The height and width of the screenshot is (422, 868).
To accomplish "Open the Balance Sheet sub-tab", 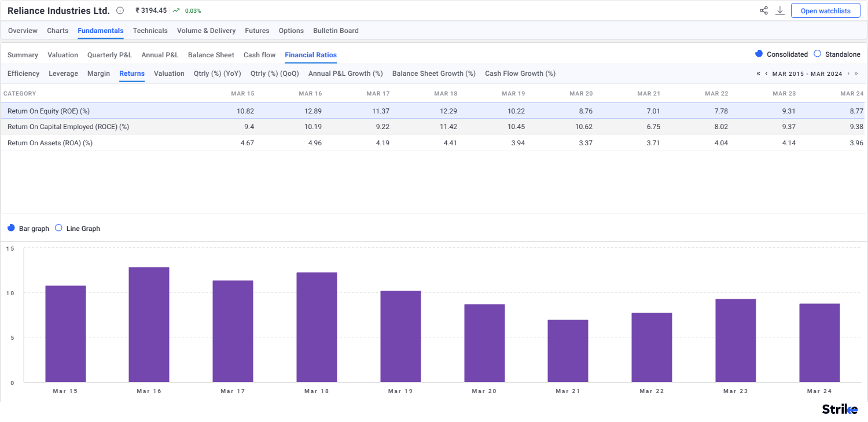I will coord(211,55).
